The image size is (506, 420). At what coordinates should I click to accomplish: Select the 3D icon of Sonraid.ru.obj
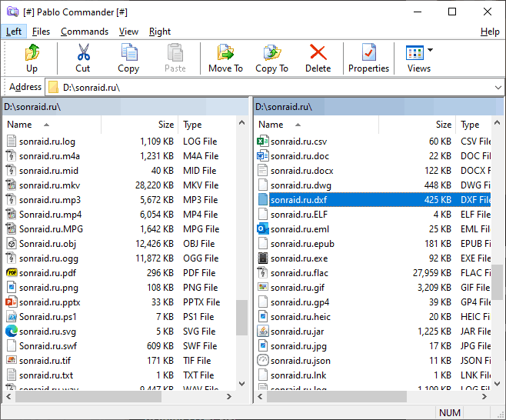pyautogui.click(x=12, y=244)
